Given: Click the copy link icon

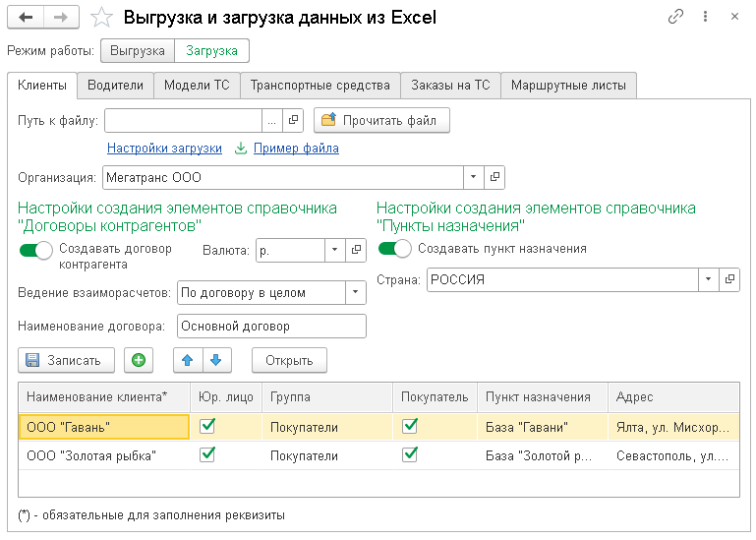Looking at the screenshot, I should pos(675,18).
